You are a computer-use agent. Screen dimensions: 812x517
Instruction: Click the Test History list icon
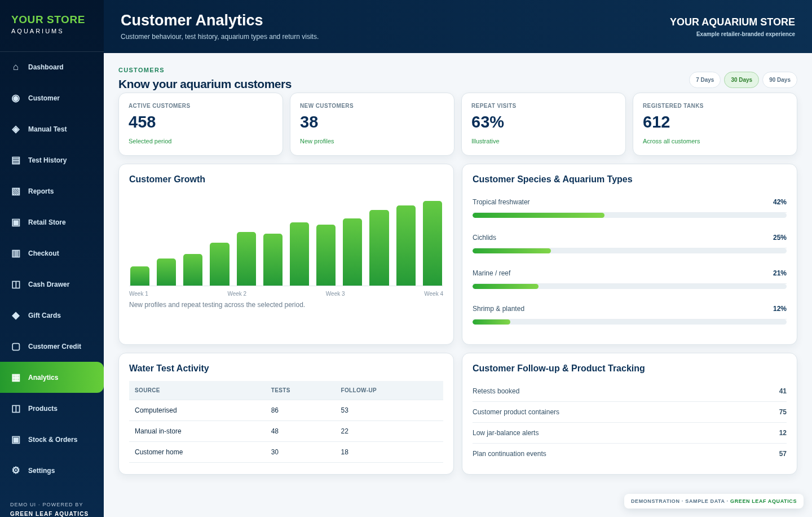[x=16, y=160]
